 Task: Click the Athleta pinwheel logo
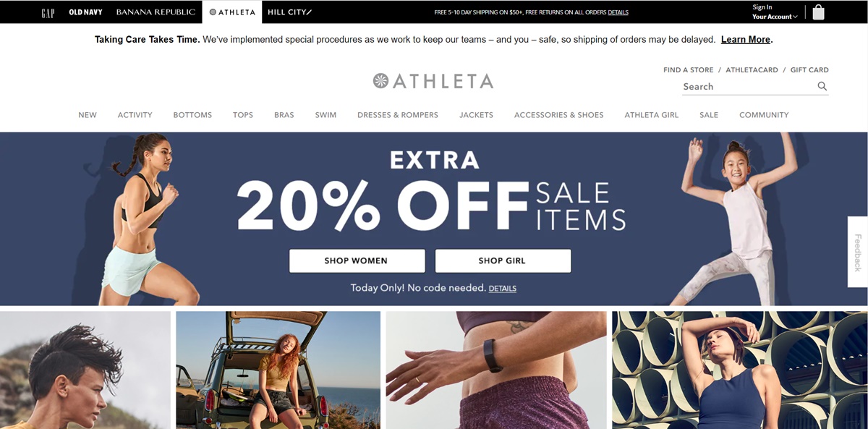tap(380, 81)
